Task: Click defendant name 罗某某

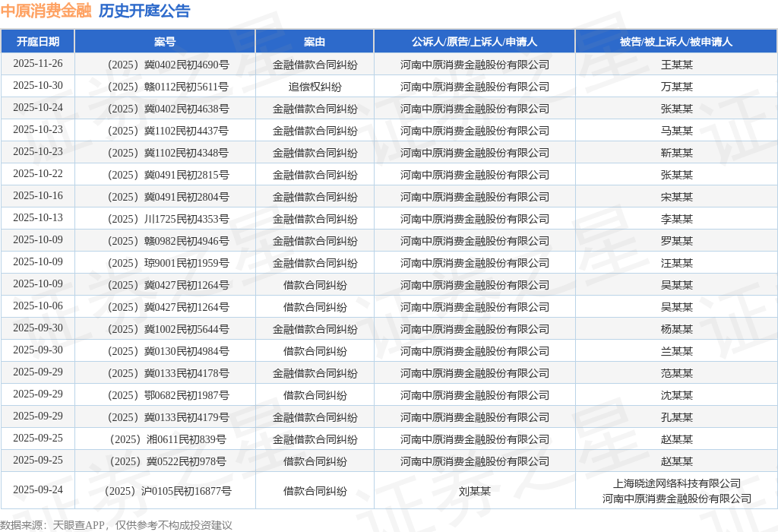Action: pos(676,241)
